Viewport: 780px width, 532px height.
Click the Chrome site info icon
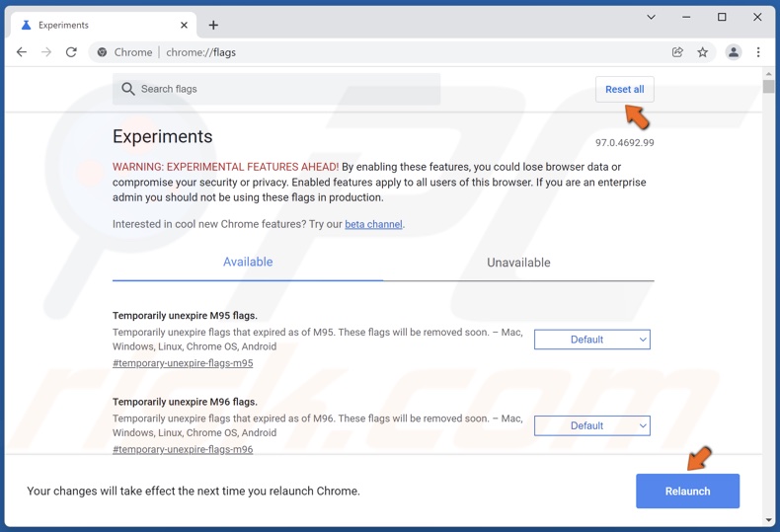click(102, 52)
